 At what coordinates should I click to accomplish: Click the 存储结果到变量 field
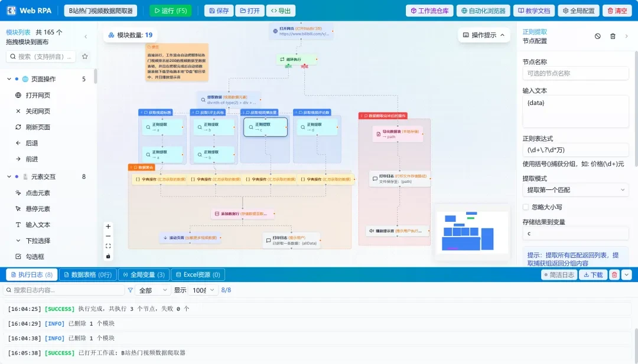[575, 234]
